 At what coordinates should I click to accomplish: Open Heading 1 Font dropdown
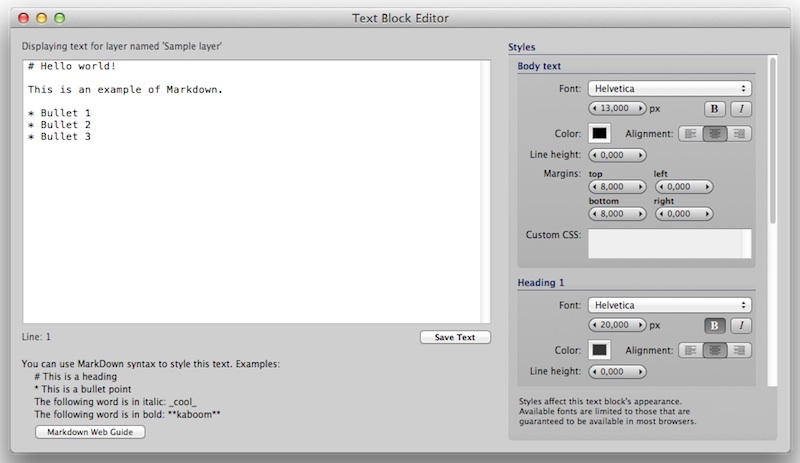click(x=669, y=305)
